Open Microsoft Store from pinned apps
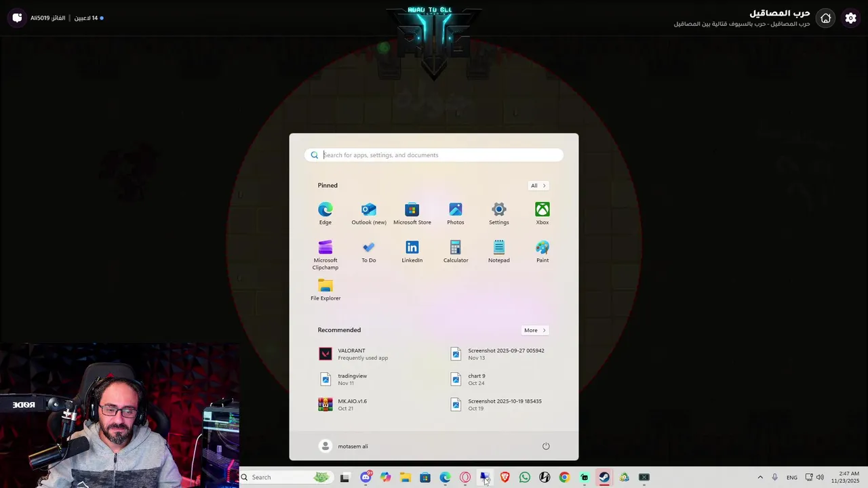Screen dimensions: 868x488 click(412, 213)
